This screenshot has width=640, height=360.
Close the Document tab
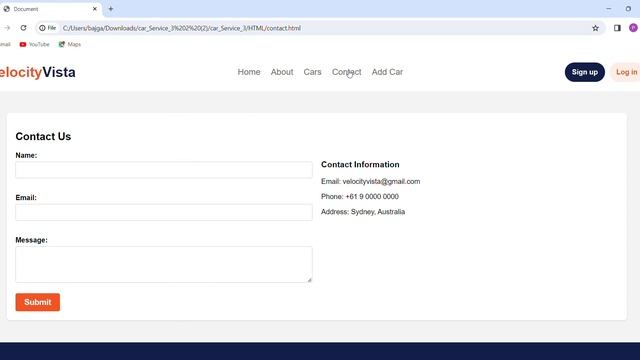(x=95, y=9)
